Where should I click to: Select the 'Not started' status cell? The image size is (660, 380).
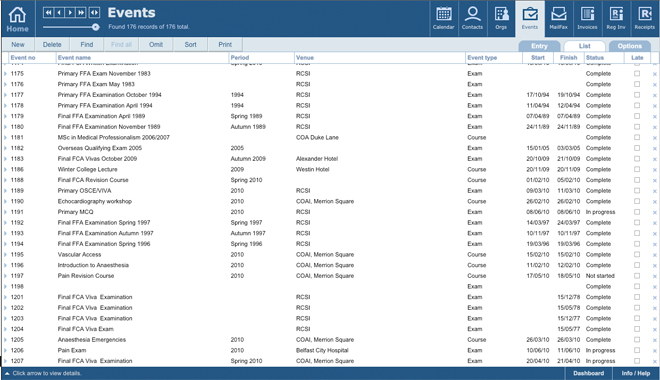(x=600, y=276)
